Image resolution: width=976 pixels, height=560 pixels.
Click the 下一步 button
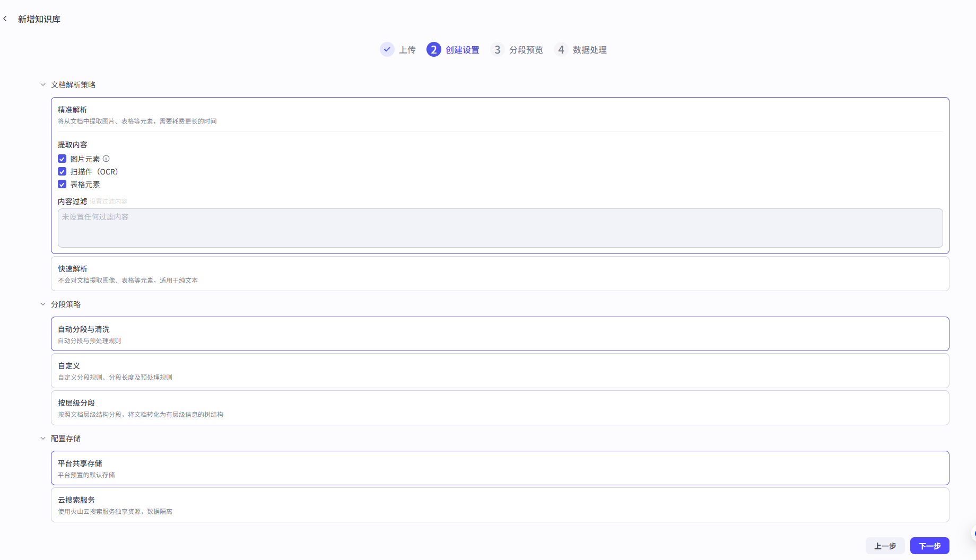930,546
